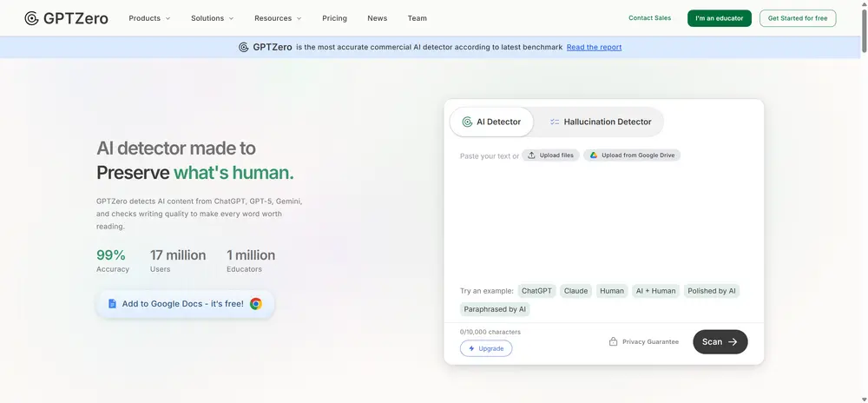Open the Pricing page

pos(334,18)
